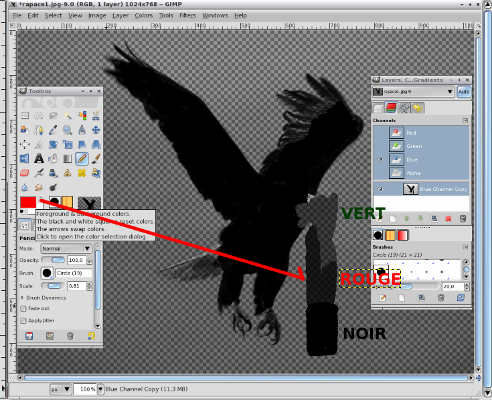Toggle the Auto follow image button

coord(464,91)
